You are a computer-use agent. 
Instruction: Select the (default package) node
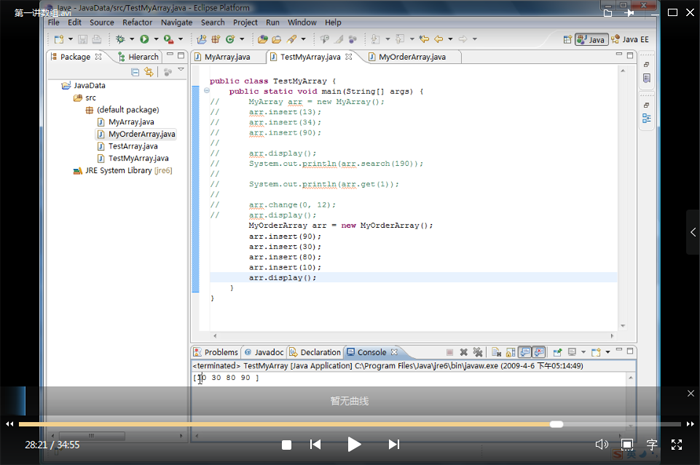pyautogui.click(x=123, y=110)
